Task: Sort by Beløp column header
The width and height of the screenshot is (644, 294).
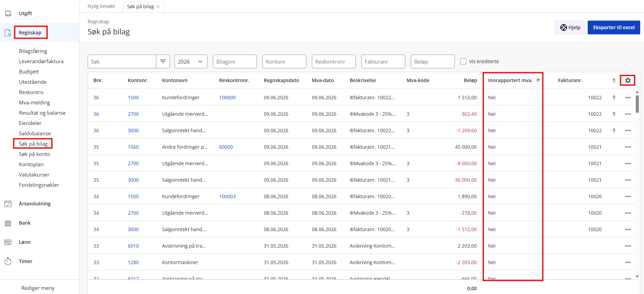Action: [470, 80]
